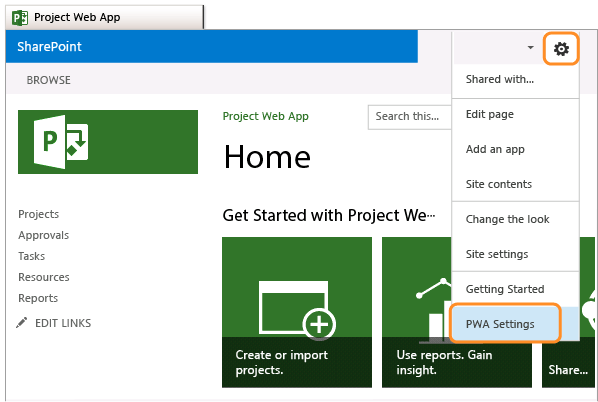The image size is (598, 402).
Task: Go to Approvals in the sidebar
Action: tap(43, 235)
